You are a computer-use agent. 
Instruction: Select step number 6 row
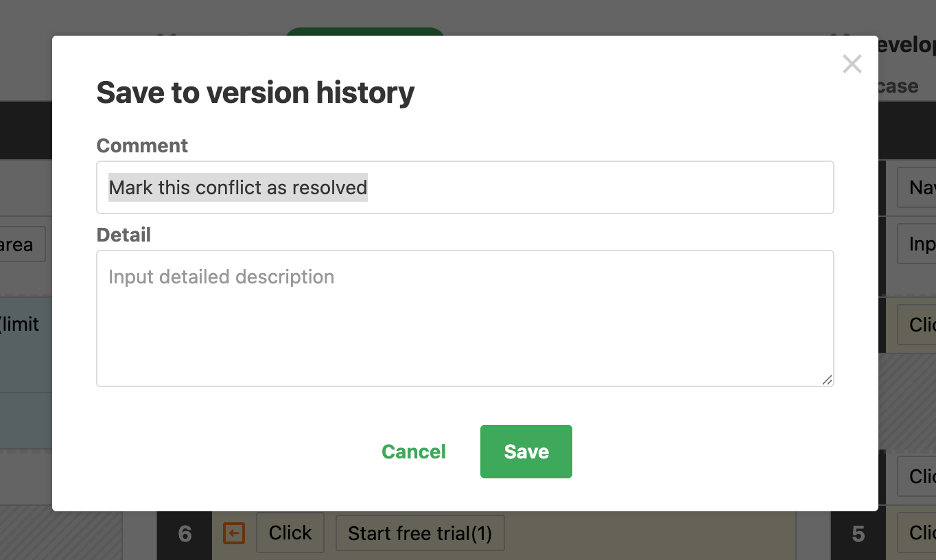pos(185,534)
